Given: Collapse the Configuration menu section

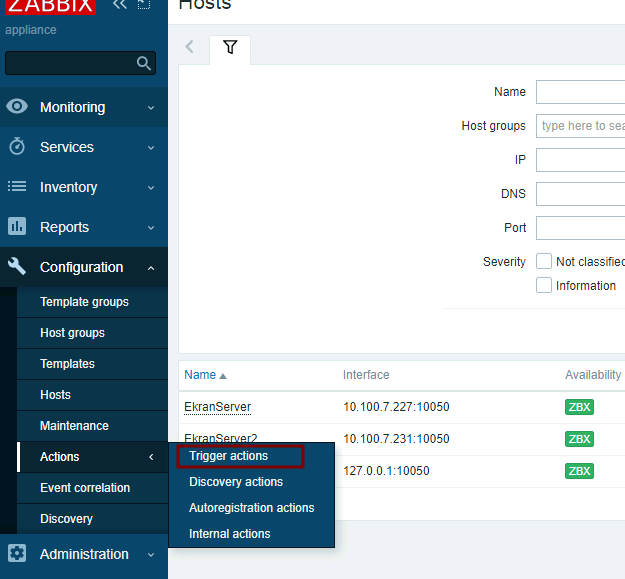Looking at the screenshot, I should coord(150,267).
